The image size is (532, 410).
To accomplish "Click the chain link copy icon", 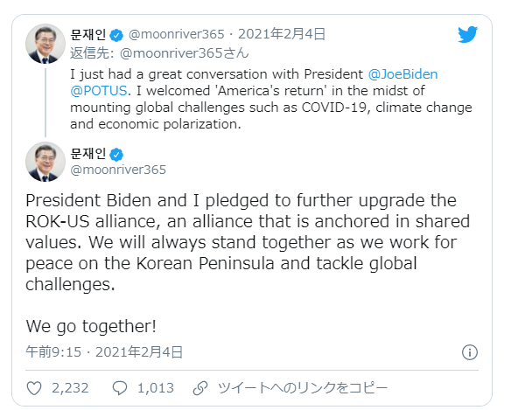I will 200,387.
